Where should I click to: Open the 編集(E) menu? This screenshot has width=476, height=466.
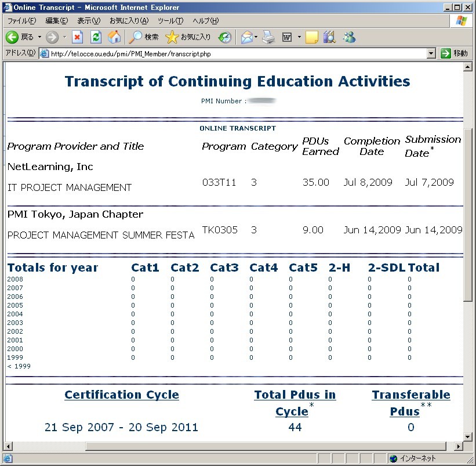tap(56, 21)
